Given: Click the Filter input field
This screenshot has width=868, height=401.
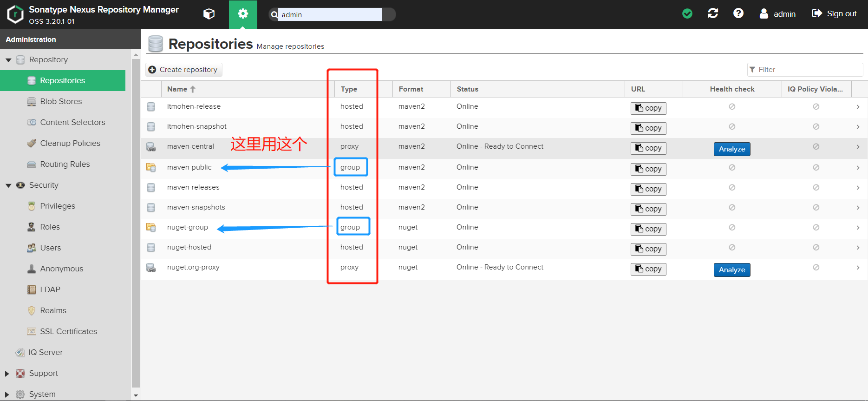Looking at the screenshot, I should [x=805, y=70].
